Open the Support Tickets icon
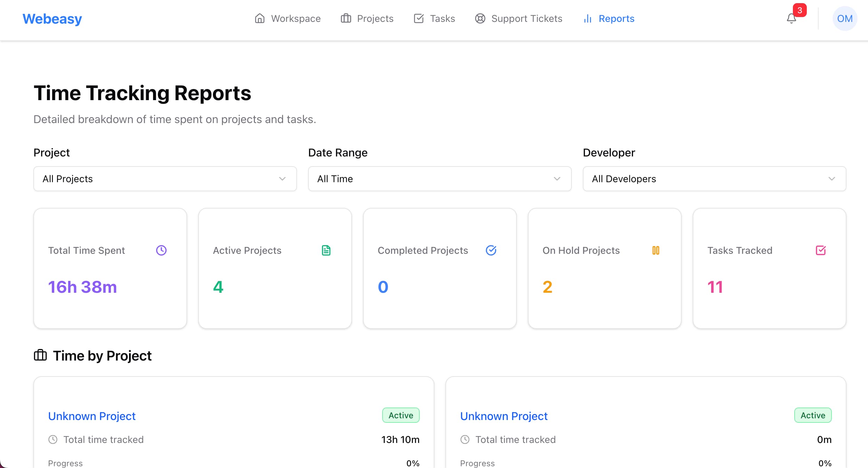The image size is (868, 468). (480, 18)
